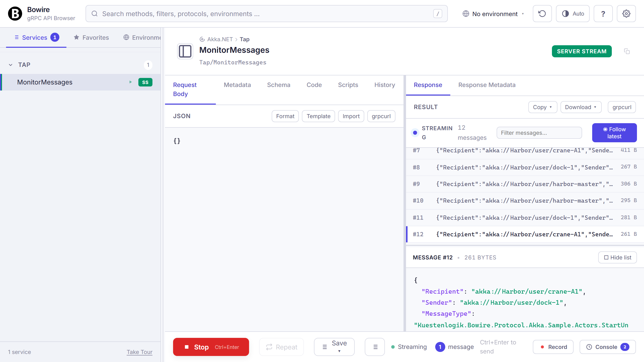
Task: Click the Services count badge 1
Action: (x=55, y=37)
